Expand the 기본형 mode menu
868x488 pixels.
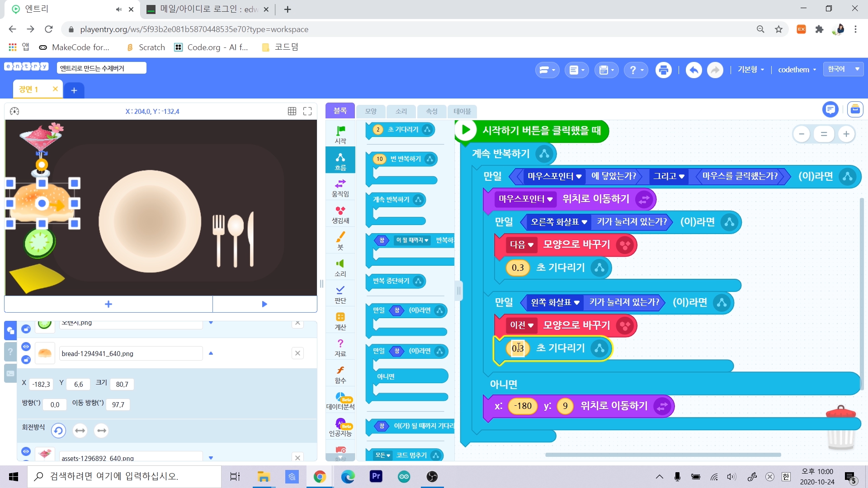pos(751,70)
